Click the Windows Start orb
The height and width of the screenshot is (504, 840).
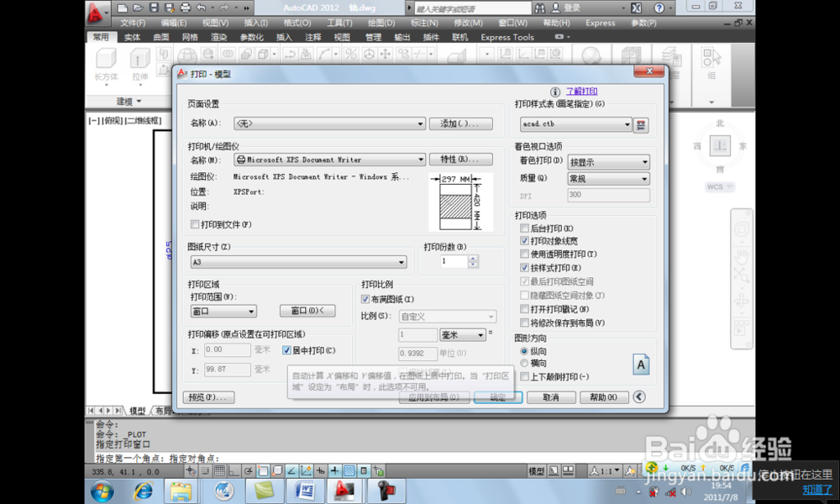click(x=102, y=491)
